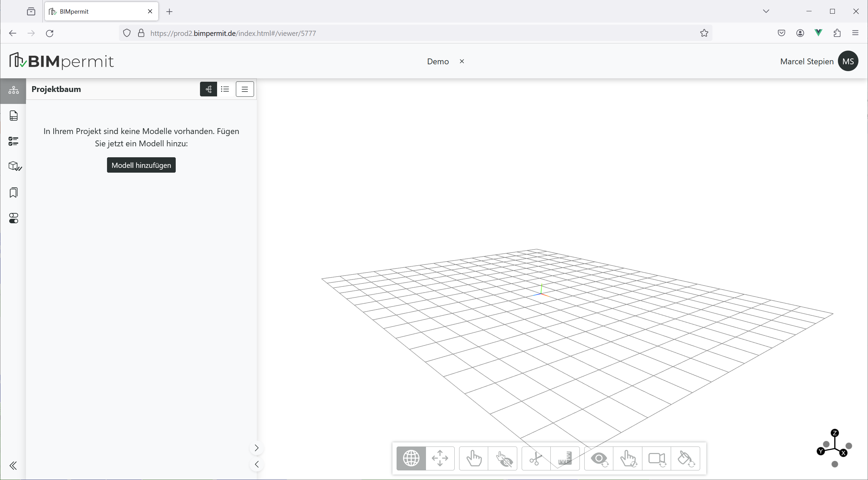Open the checklist sidebar icon
This screenshot has height=480, width=868.
click(13, 141)
